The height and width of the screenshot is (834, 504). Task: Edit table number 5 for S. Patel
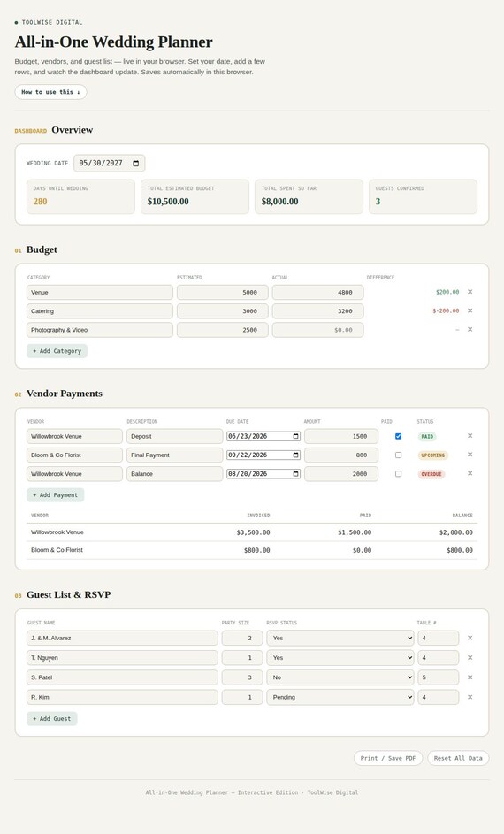pyautogui.click(x=439, y=677)
